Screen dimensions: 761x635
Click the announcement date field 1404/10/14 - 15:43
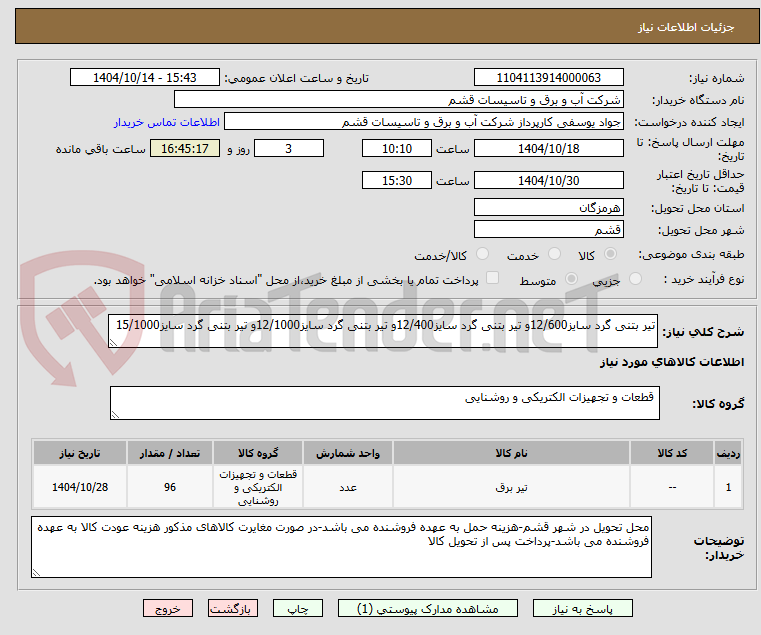(145, 78)
